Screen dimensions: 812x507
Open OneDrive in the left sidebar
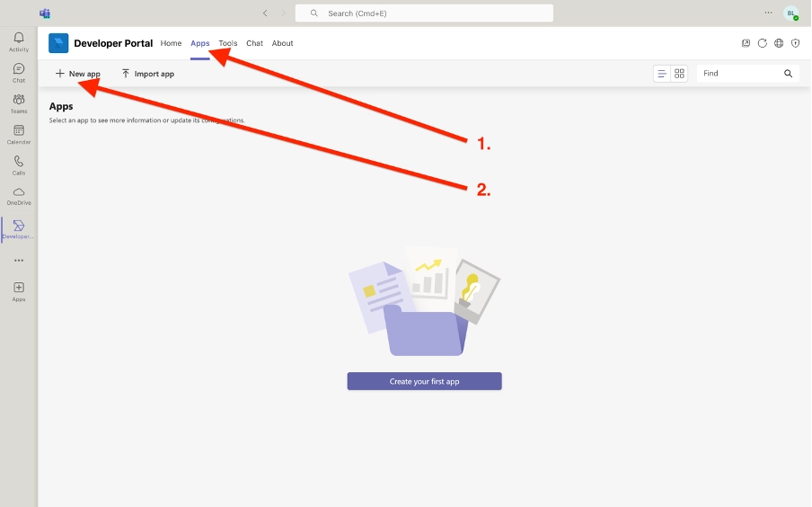click(19, 196)
